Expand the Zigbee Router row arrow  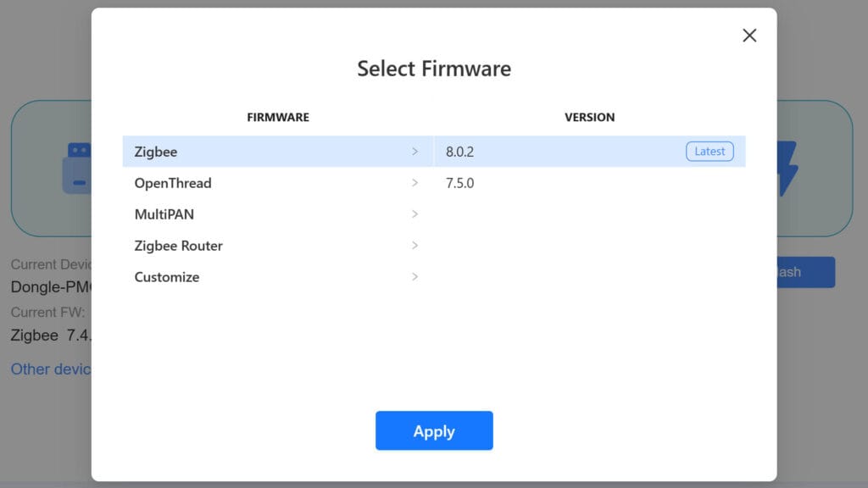pos(415,246)
